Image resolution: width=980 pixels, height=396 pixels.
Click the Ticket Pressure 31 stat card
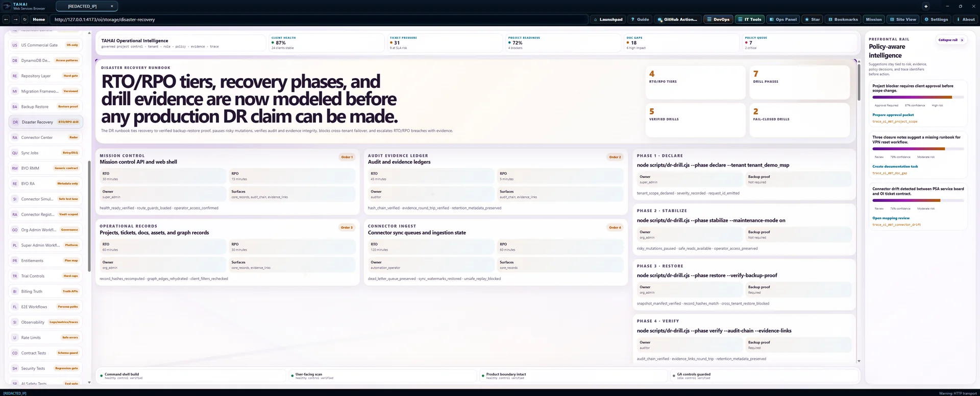click(x=445, y=43)
